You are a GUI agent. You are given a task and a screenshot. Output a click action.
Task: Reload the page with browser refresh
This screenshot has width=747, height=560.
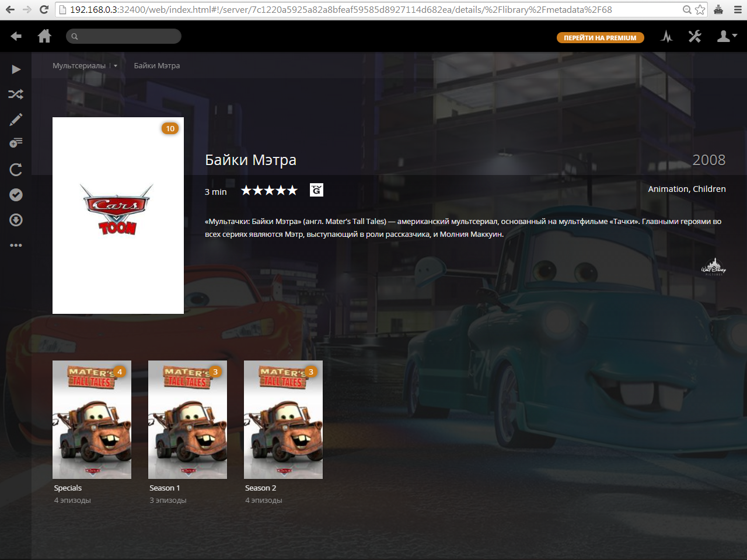tap(44, 9)
